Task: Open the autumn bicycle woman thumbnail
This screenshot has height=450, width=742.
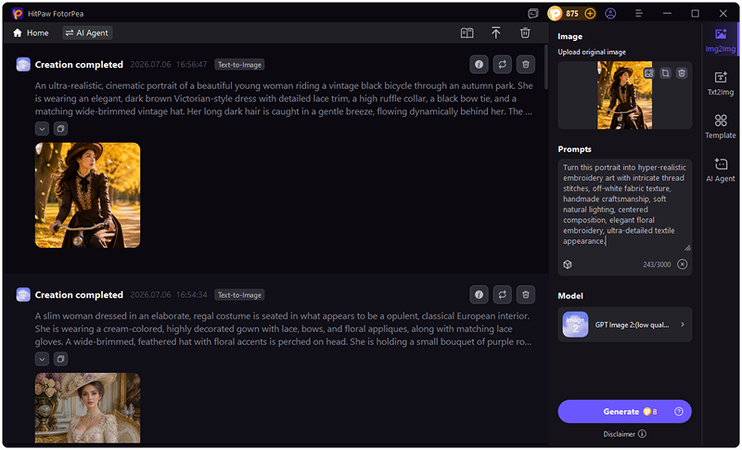Action: 88,195
